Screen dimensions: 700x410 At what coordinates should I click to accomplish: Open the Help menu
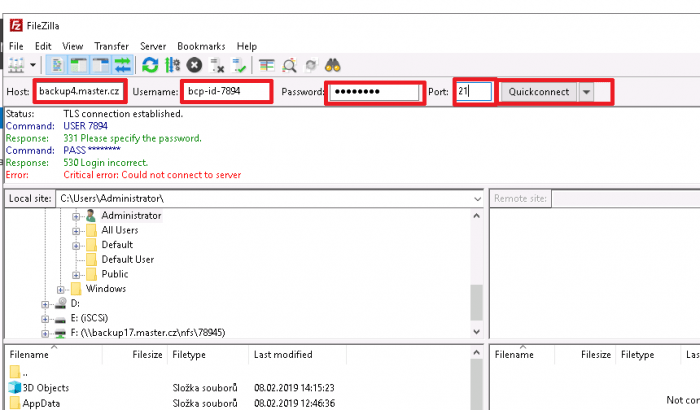click(x=246, y=46)
